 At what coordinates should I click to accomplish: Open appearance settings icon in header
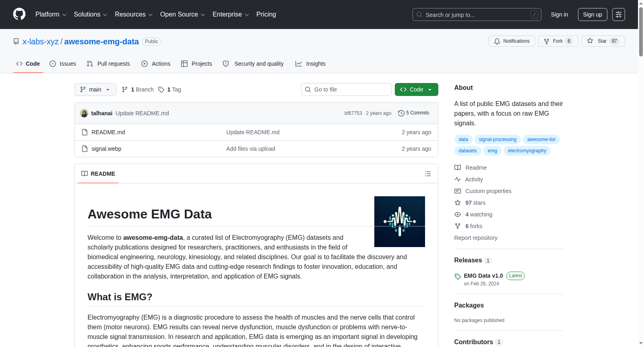coord(619,15)
